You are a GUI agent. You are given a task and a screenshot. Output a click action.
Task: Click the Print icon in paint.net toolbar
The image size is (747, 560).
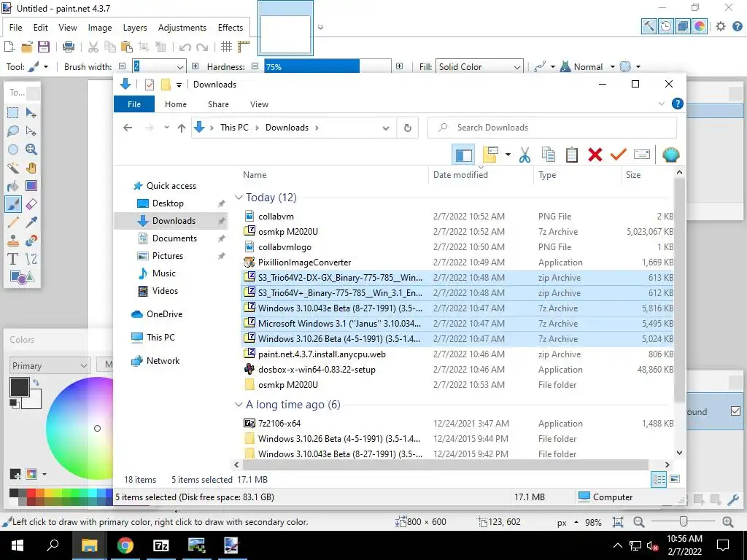[x=69, y=46]
